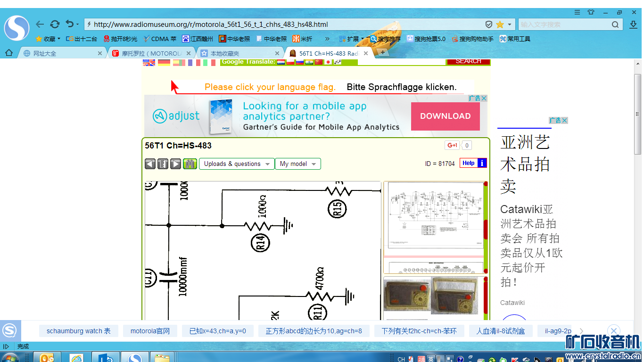Expand the Uploads & questions dropdown
This screenshot has height=362, width=644.
(237, 164)
